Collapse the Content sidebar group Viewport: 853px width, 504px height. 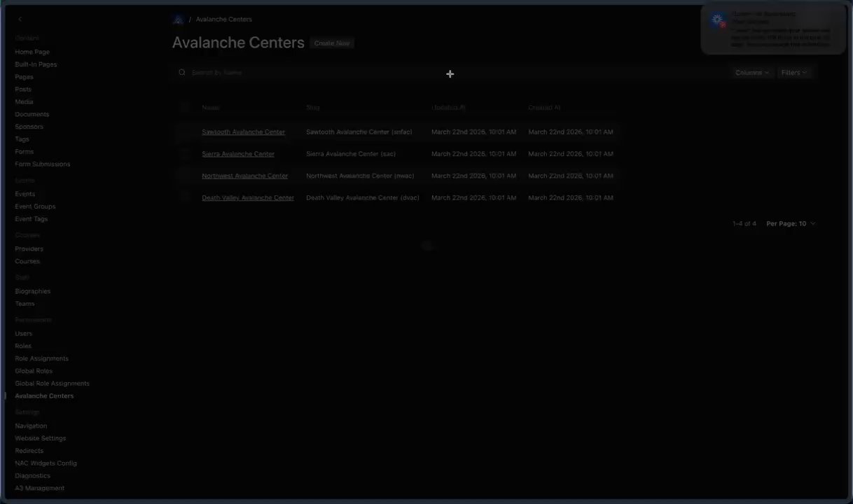pos(27,38)
